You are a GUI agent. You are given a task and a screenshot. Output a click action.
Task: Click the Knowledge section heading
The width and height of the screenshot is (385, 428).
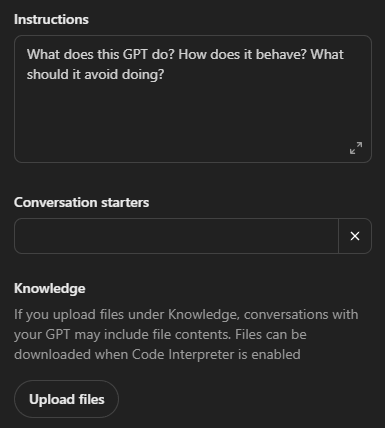click(50, 288)
